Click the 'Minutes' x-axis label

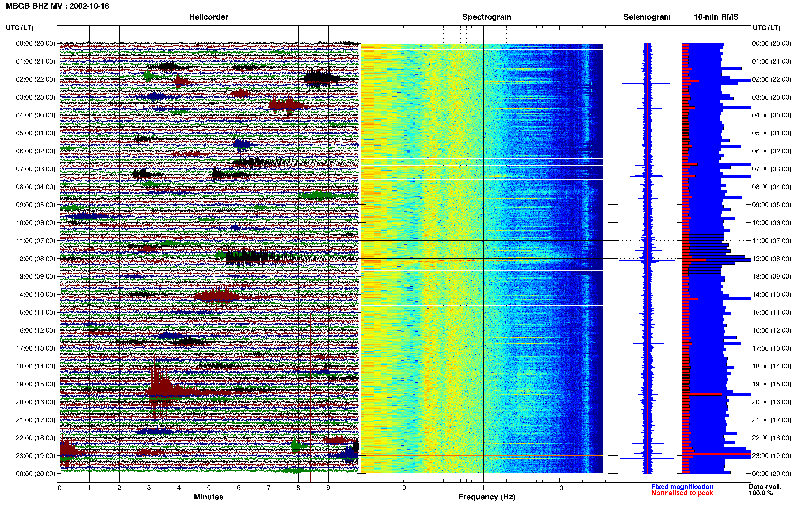click(209, 497)
